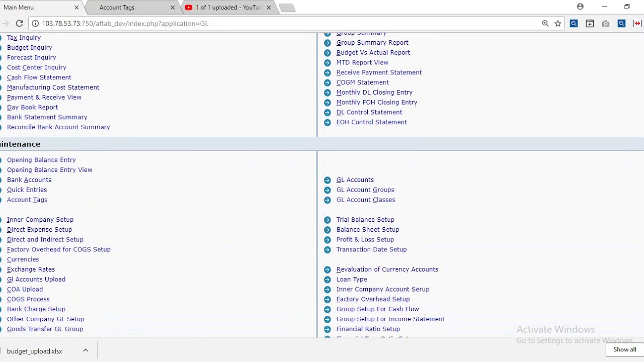Close the Account Tags tab

pos(173,8)
